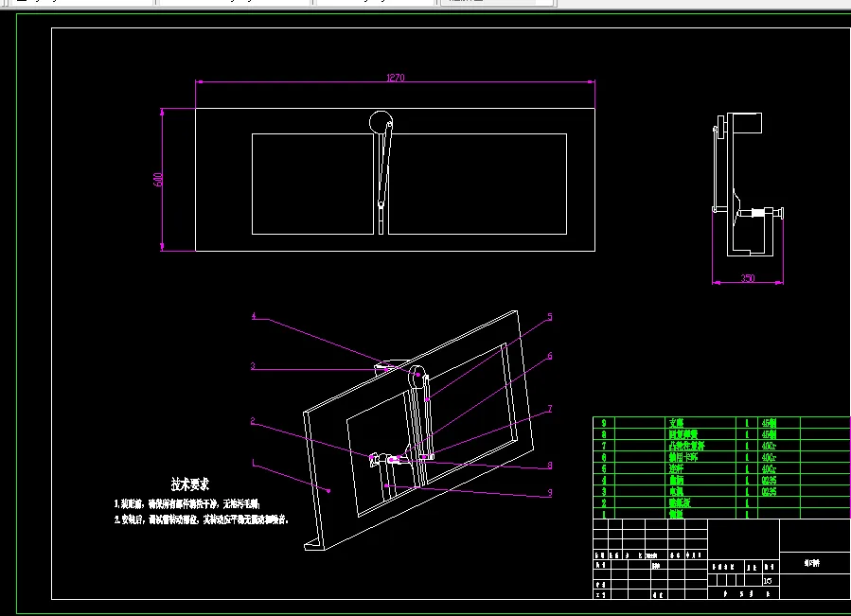Select the 350 dimension under side view
851x616 pixels.
click(x=747, y=278)
